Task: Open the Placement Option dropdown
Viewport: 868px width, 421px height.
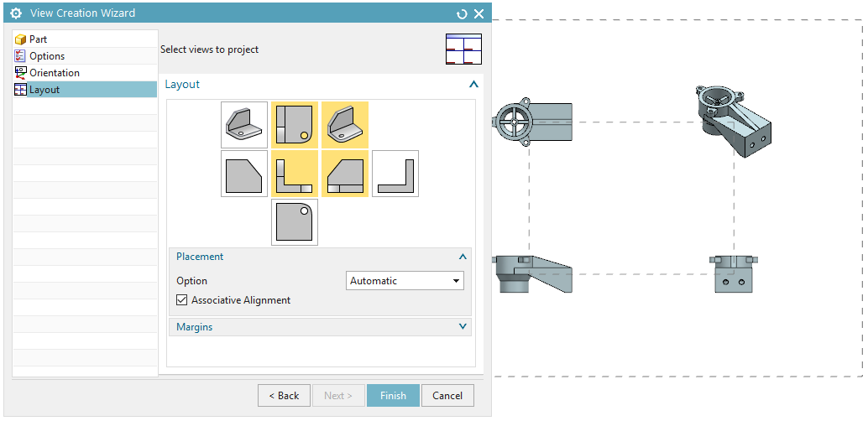Action: tap(405, 281)
